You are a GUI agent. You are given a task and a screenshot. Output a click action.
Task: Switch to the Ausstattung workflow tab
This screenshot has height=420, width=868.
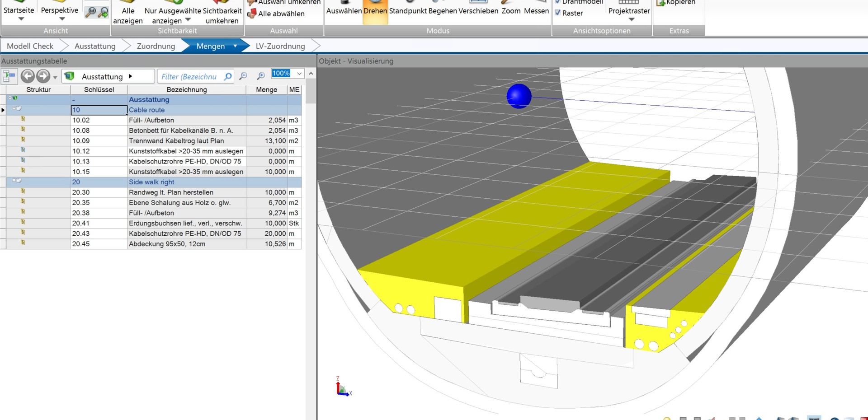coord(95,46)
